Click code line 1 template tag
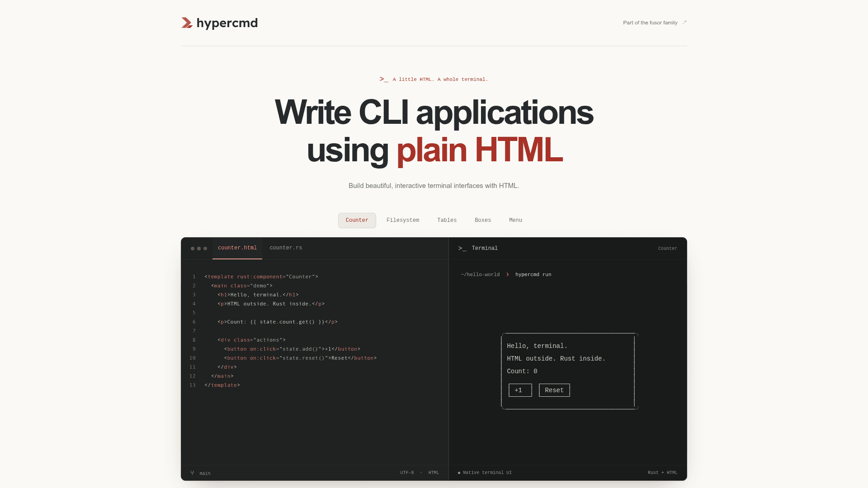Image resolution: width=868 pixels, height=488 pixels. pos(261,277)
